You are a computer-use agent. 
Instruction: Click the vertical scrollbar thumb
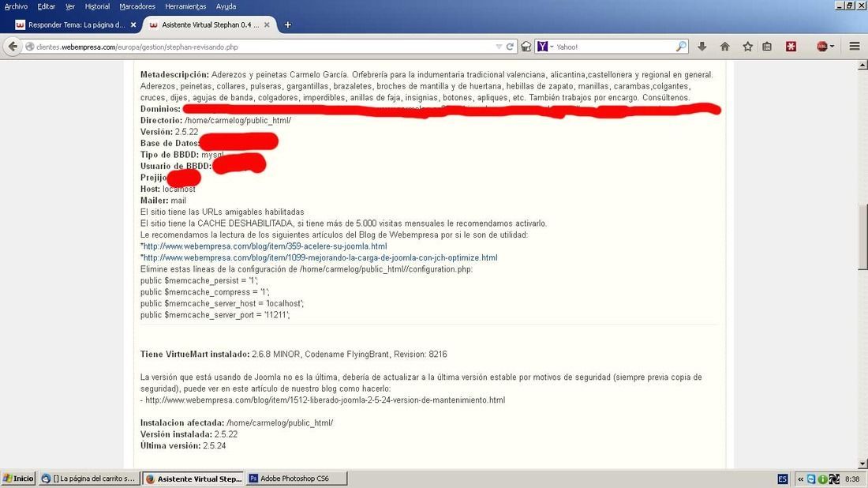coord(862,237)
